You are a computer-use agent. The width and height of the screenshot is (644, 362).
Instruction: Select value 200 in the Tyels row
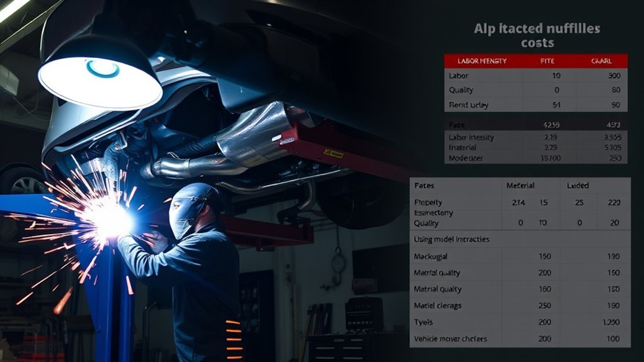pyautogui.click(x=544, y=322)
